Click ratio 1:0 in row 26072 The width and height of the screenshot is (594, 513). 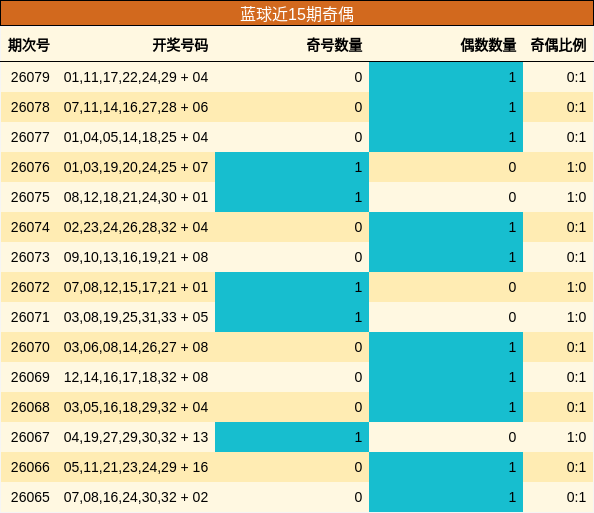point(576,287)
